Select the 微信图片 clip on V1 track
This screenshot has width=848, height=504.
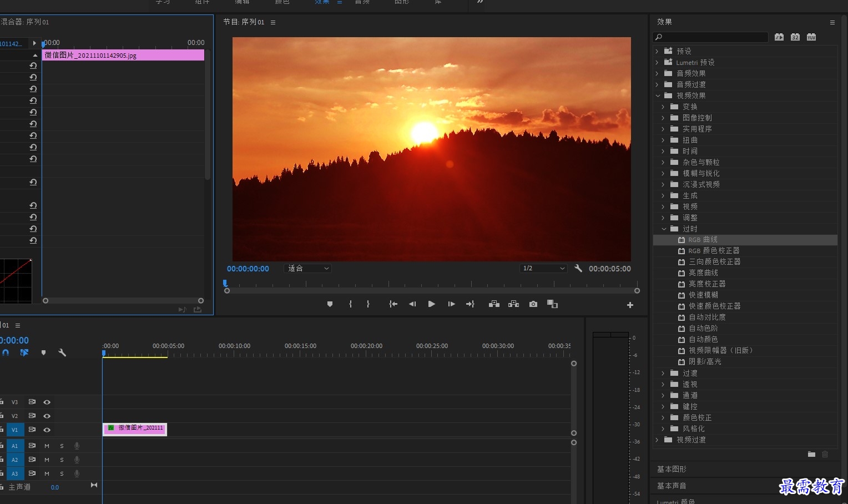(x=135, y=429)
